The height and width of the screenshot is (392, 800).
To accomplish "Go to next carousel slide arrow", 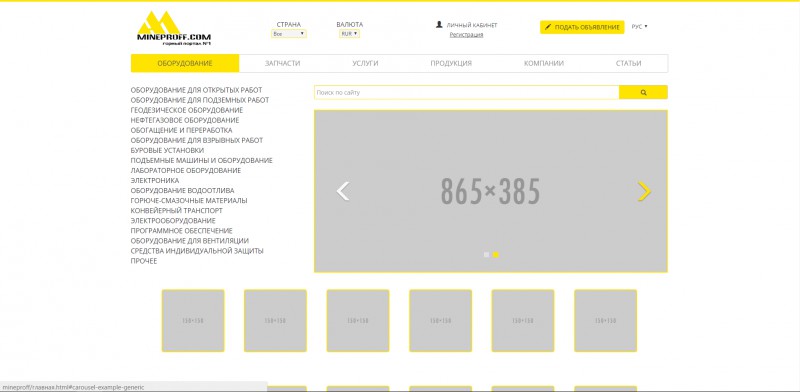I will coord(644,191).
